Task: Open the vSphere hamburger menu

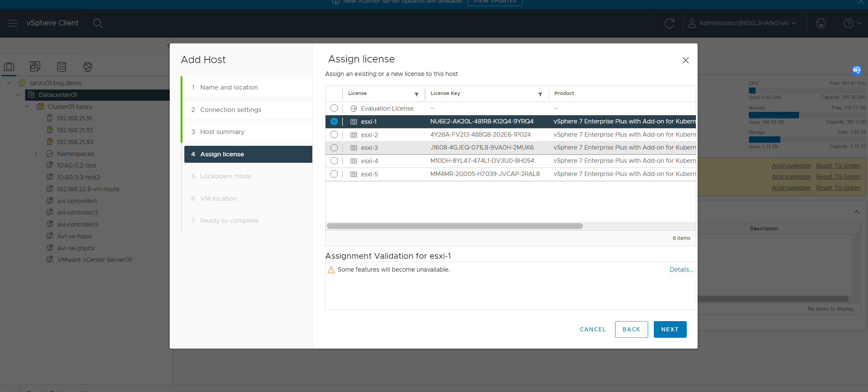Action: pyautogui.click(x=13, y=23)
